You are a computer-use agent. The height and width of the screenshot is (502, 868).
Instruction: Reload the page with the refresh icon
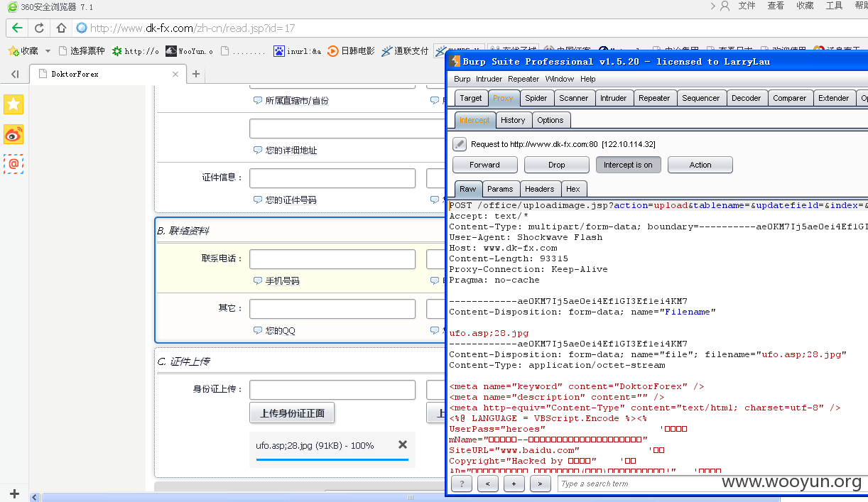click(x=39, y=28)
